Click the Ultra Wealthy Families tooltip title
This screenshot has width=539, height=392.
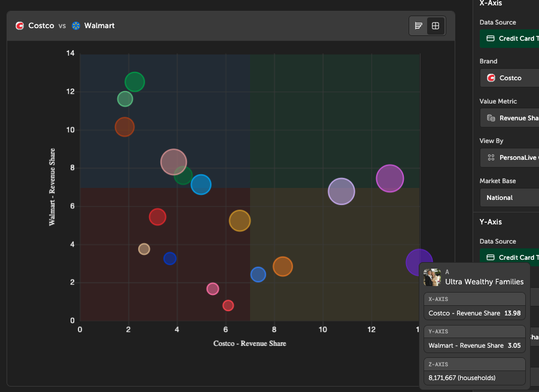click(485, 282)
